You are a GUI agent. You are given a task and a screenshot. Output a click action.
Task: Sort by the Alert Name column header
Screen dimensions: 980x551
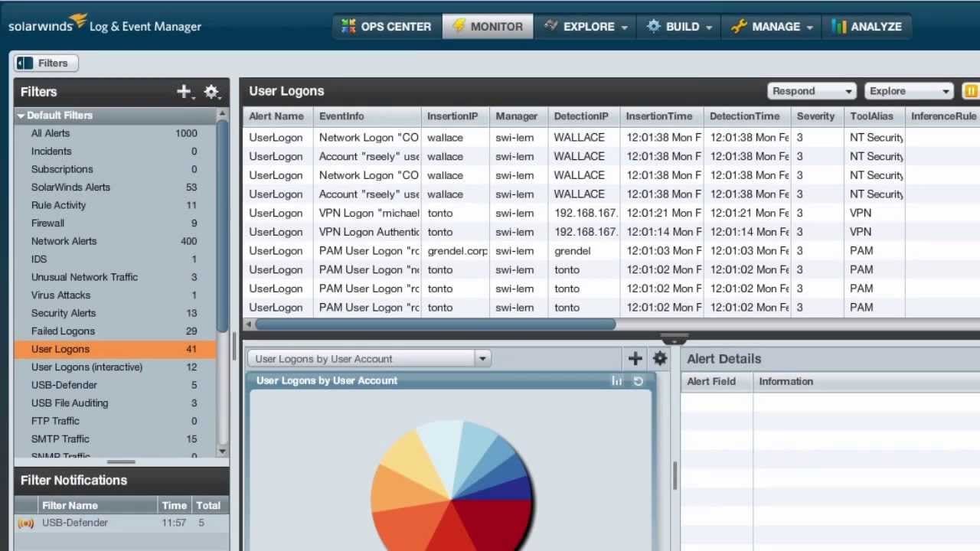(x=278, y=116)
